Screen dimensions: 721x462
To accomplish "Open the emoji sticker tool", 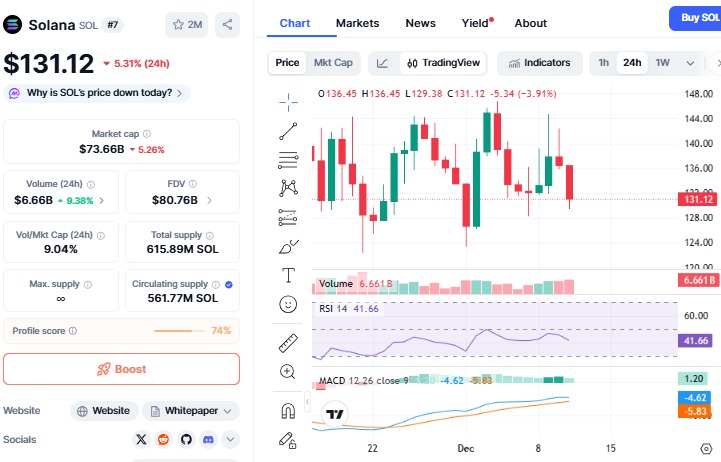I will [x=288, y=303].
